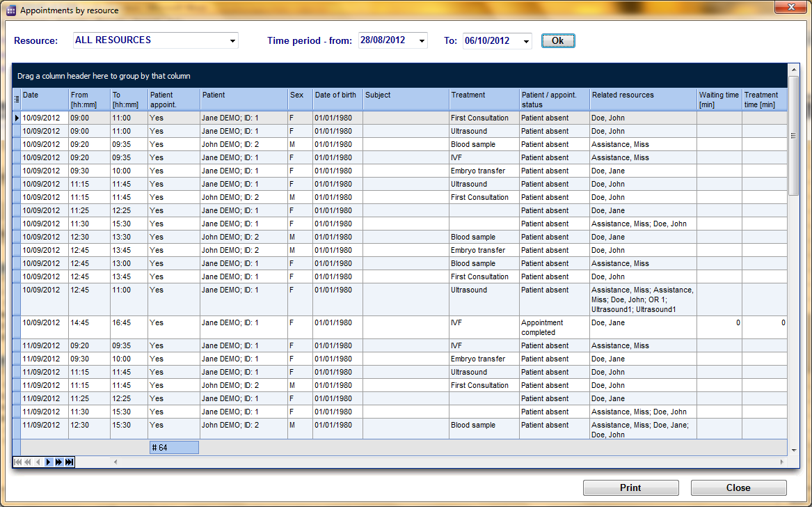Click the Close button
Image resolution: width=812 pixels, height=507 pixels.
click(x=738, y=487)
